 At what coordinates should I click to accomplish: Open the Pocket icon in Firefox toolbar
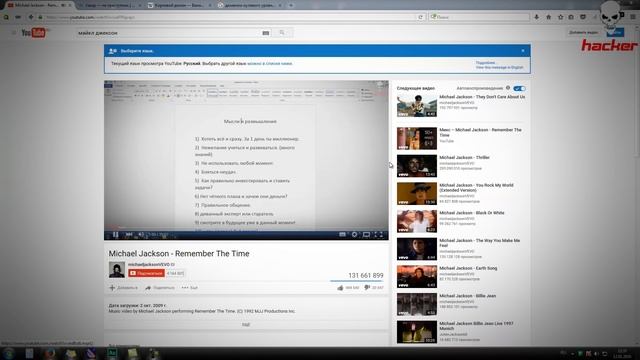point(583,17)
